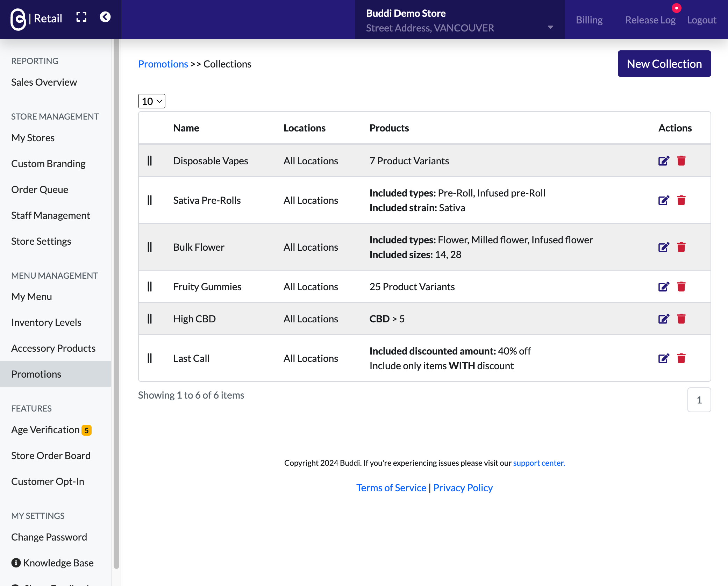Open the Buddi Demo Store selector dropdown
The width and height of the screenshot is (728, 586).
459,20
